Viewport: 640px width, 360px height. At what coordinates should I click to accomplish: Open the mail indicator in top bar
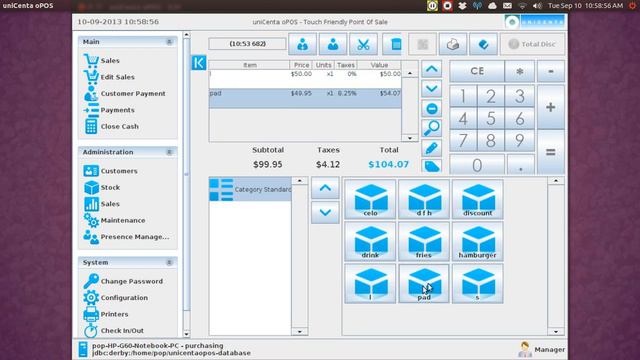507,6
